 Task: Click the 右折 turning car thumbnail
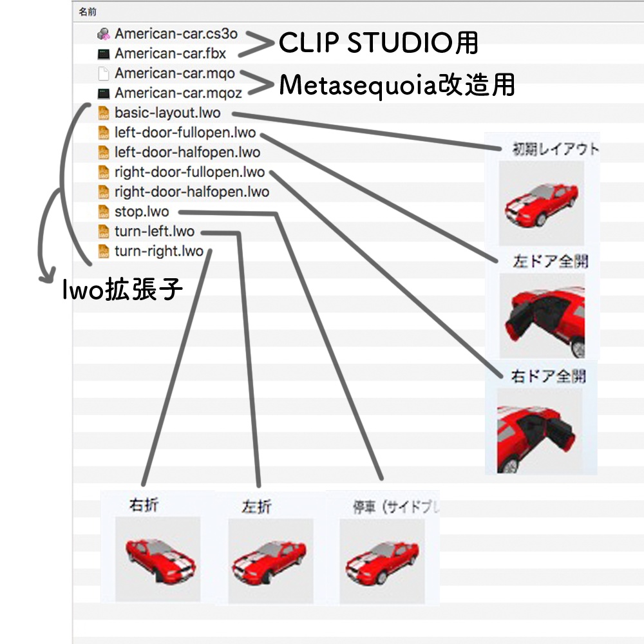pos(158,560)
